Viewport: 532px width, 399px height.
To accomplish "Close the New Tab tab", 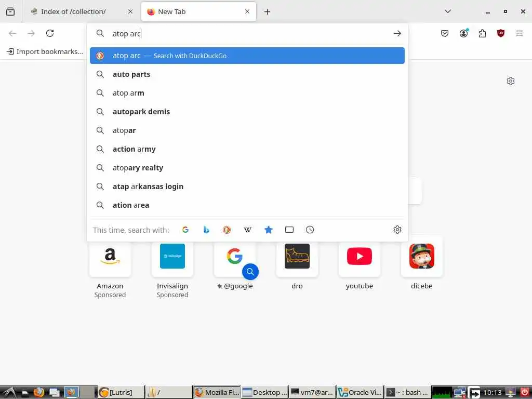I will [247, 11].
